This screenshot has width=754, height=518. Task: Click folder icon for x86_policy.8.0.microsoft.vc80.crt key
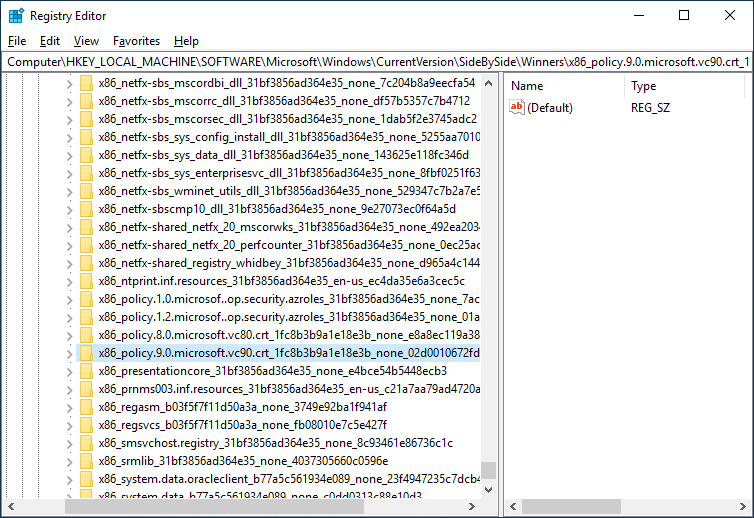86,335
